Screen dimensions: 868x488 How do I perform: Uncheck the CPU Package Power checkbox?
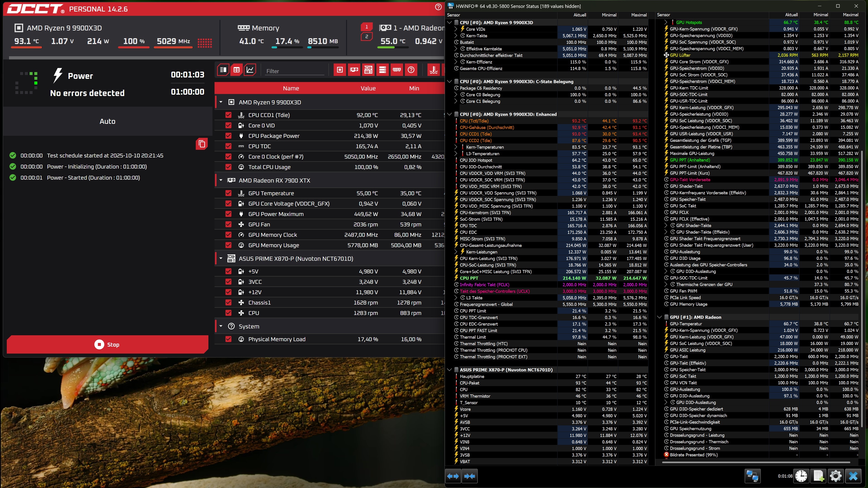pyautogui.click(x=229, y=136)
